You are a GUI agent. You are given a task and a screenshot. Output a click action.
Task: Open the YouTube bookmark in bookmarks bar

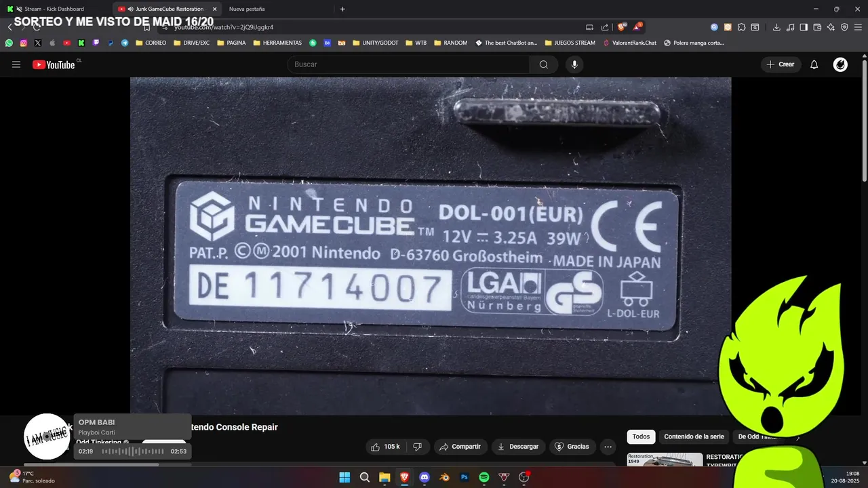[66, 43]
